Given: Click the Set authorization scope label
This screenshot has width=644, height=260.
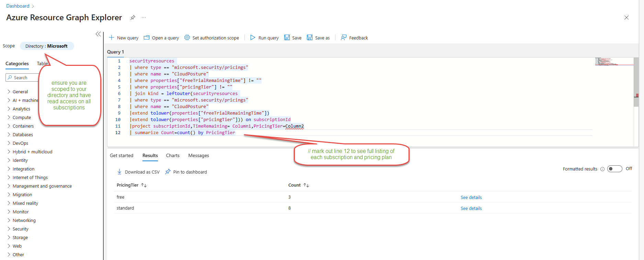Looking at the screenshot, I should tap(216, 38).
